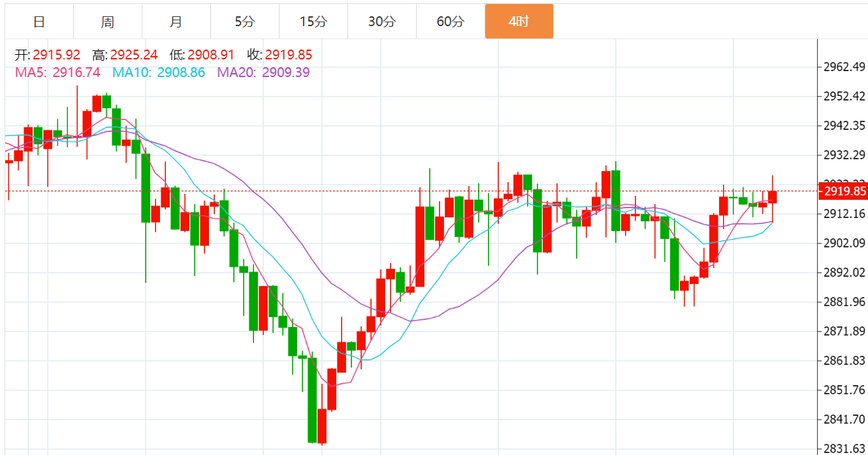Switch to the 15分 interval tab
This screenshot has height=455, width=868.
313,22
